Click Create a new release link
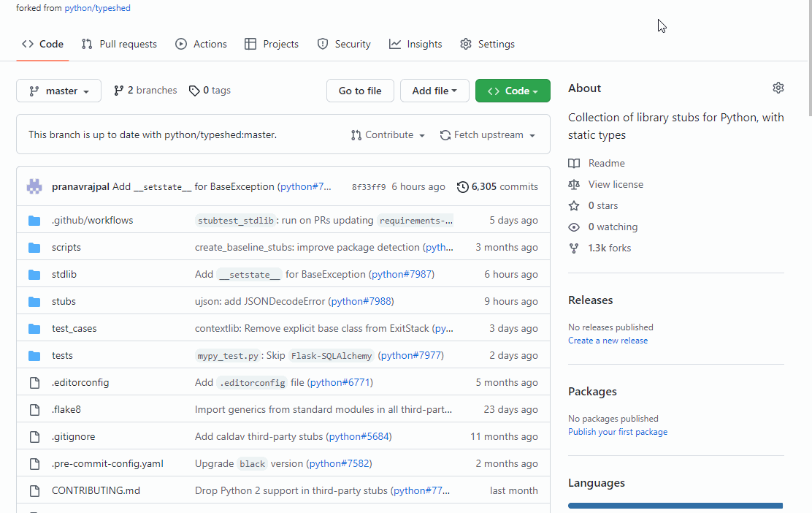Image resolution: width=812 pixels, height=513 pixels. click(608, 340)
